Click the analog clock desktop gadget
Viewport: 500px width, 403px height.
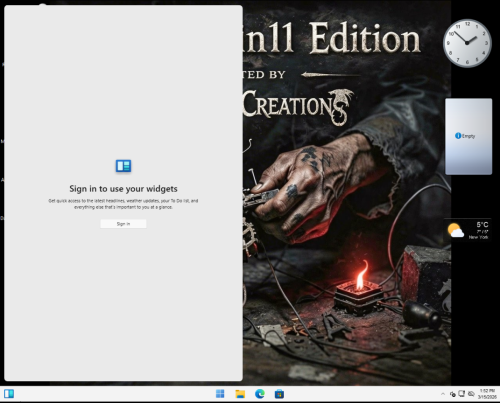467,43
